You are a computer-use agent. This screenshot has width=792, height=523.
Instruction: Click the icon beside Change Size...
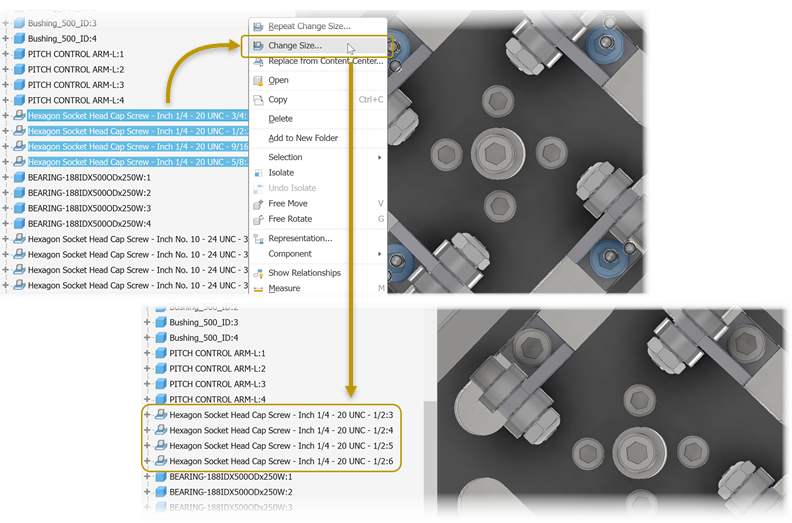click(x=258, y=45)
